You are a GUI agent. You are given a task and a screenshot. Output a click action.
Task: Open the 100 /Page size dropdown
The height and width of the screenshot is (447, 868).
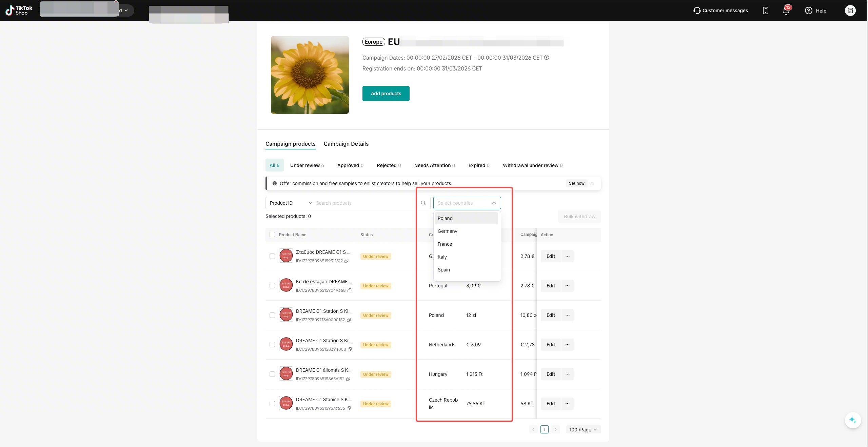(583, 430)
